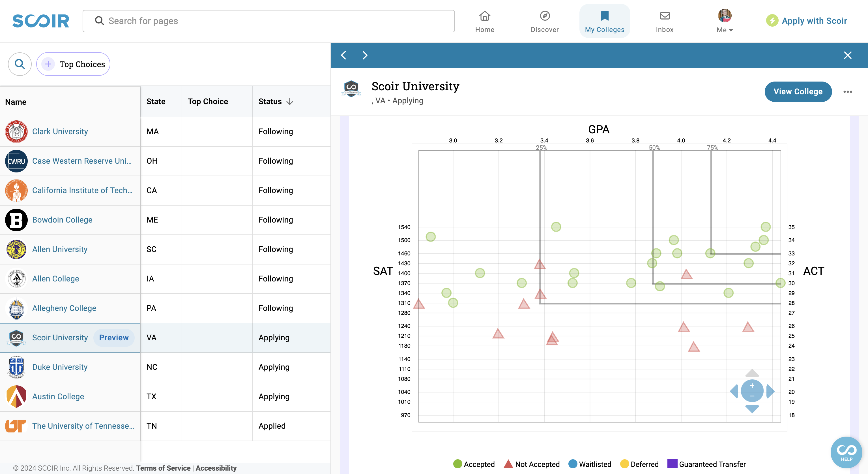
Task: Click the Allen College seal icon
Action: click(16, 278)
